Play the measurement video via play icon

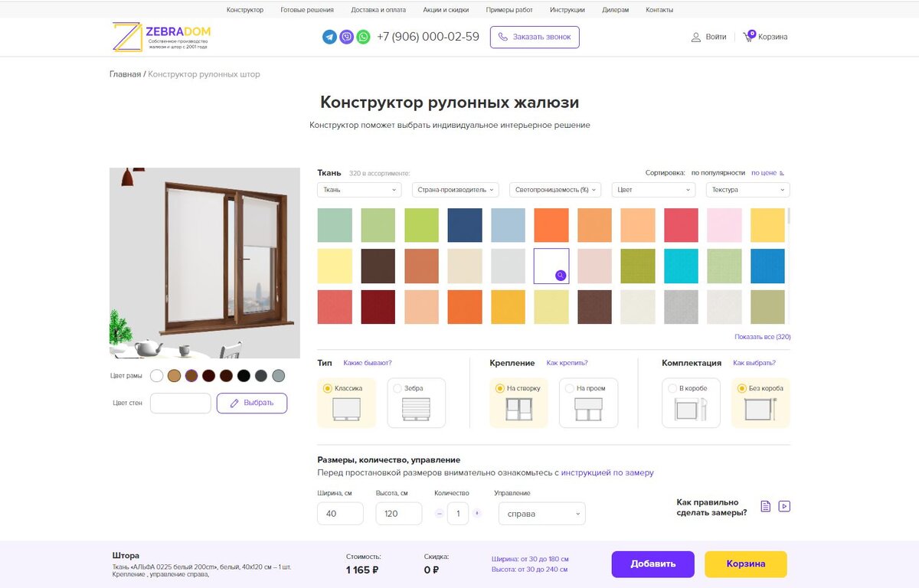click(783, 506)
